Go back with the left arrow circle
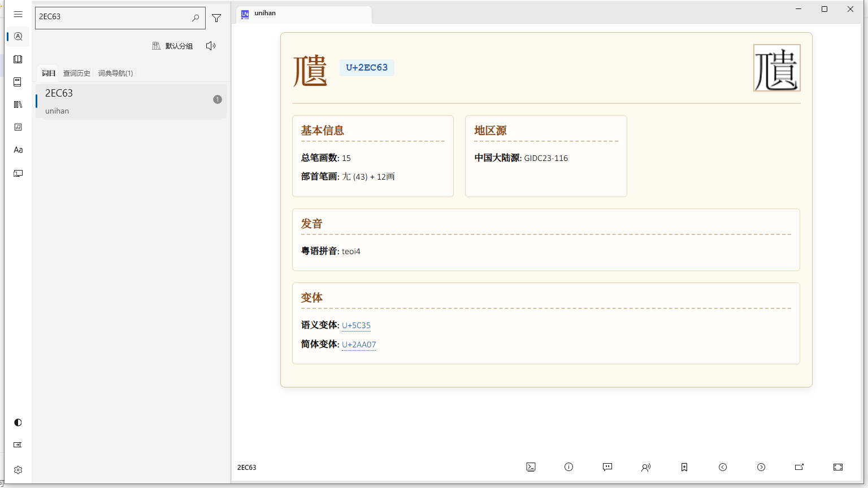This screenshot has width=868, height=488. pos(723,467)
